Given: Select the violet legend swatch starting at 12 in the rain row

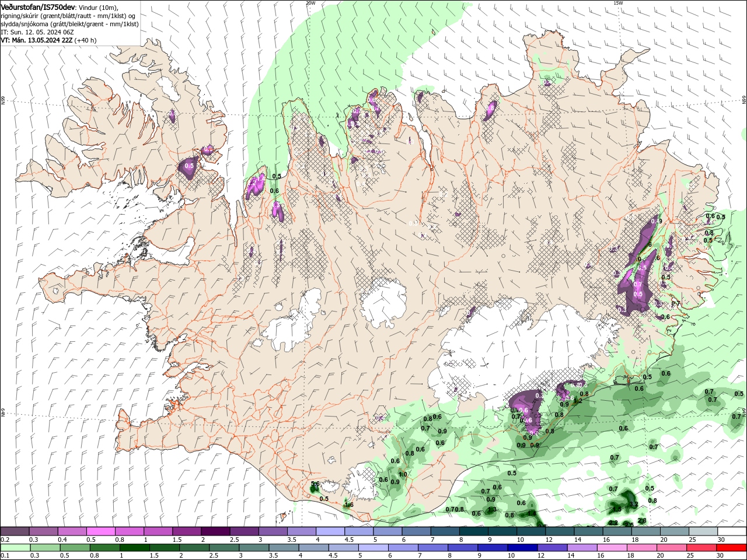Looking at the screenshot, I should point(552,548).
